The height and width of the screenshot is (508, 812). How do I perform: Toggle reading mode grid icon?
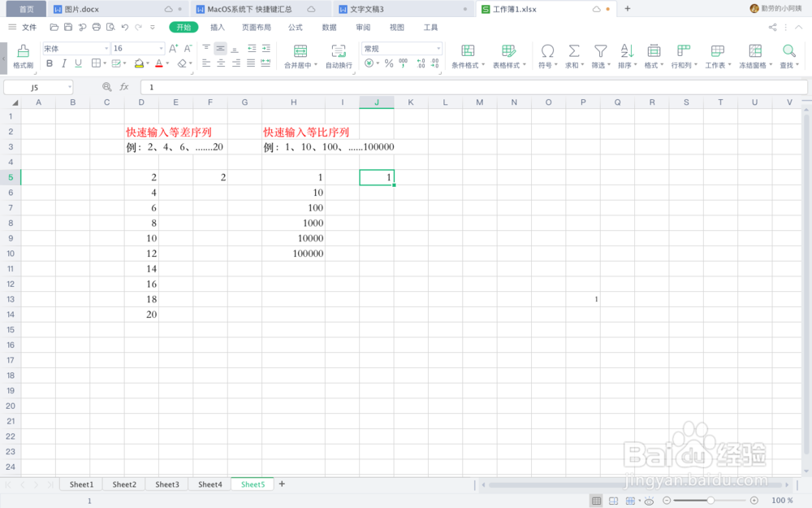coord(630,500)
